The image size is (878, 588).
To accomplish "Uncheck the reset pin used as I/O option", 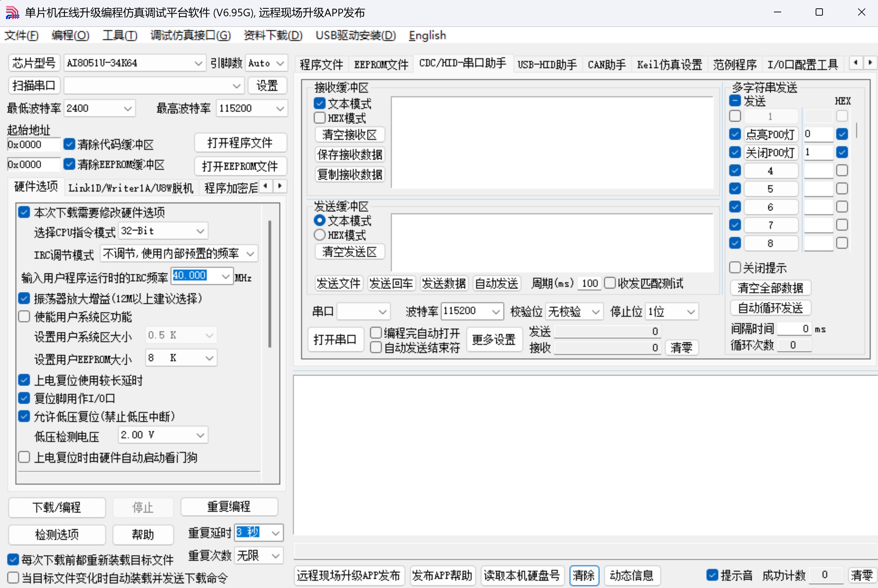I will pyautogui.click(x=24, y=398).
